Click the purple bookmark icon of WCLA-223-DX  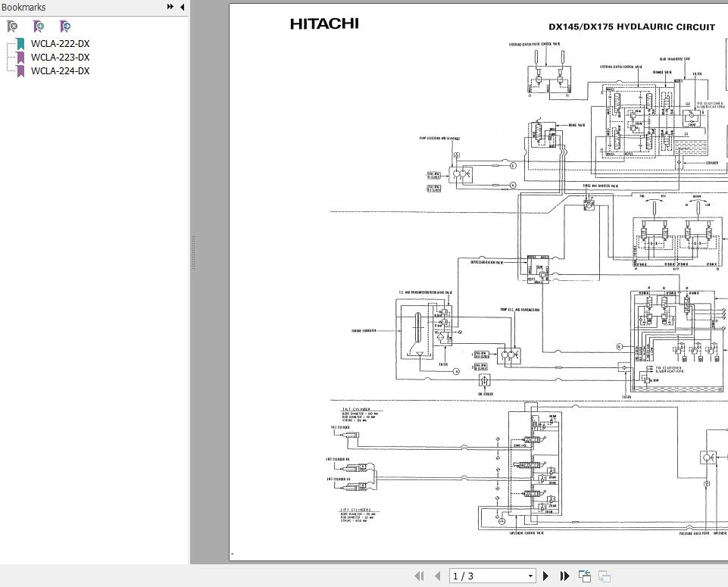pos(20,57)
